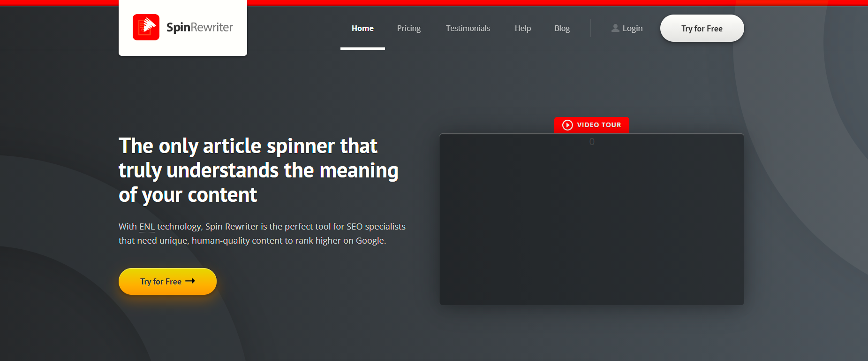
Task: Click the arrow icon in yellow button
Action: click(190, 281)
